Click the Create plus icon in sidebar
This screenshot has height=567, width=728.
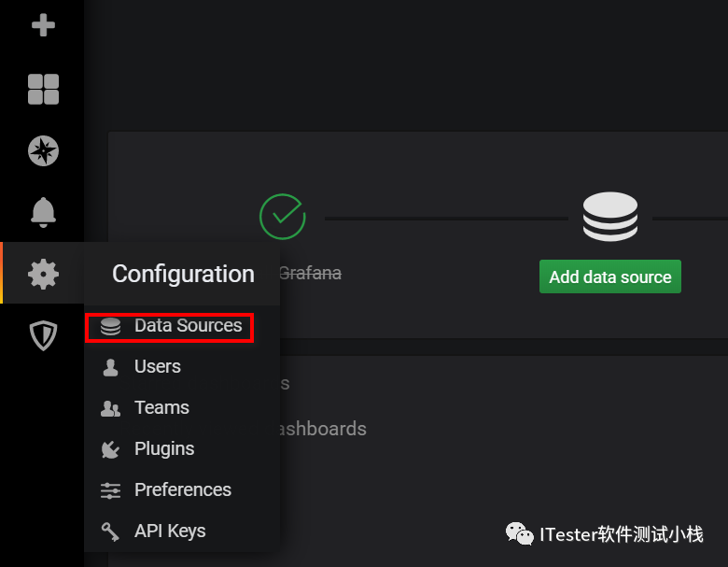(x=43, y=24)
